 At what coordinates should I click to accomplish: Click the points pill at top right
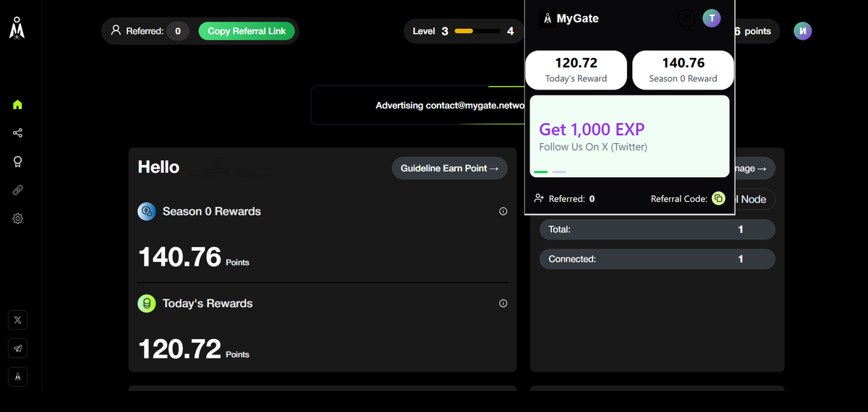[757, 31]
